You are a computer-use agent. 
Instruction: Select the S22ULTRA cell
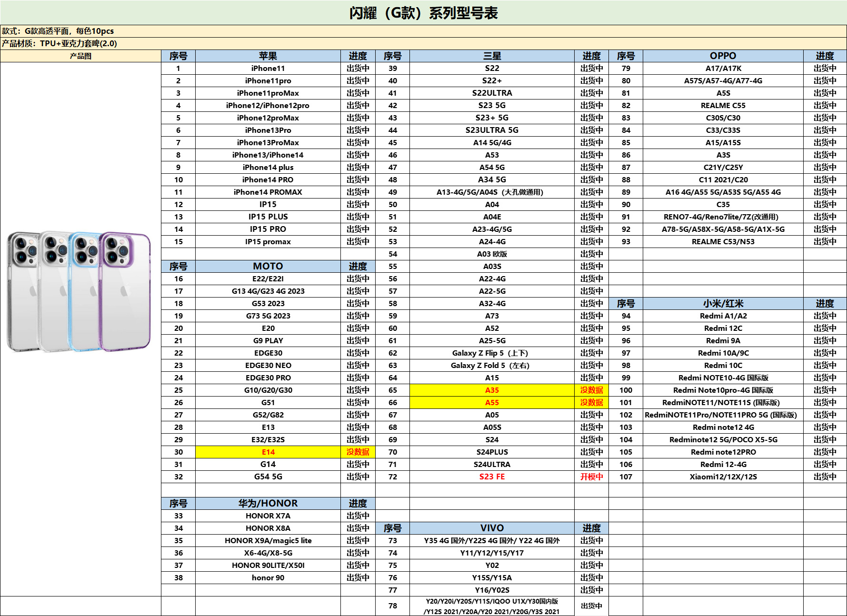492,93
